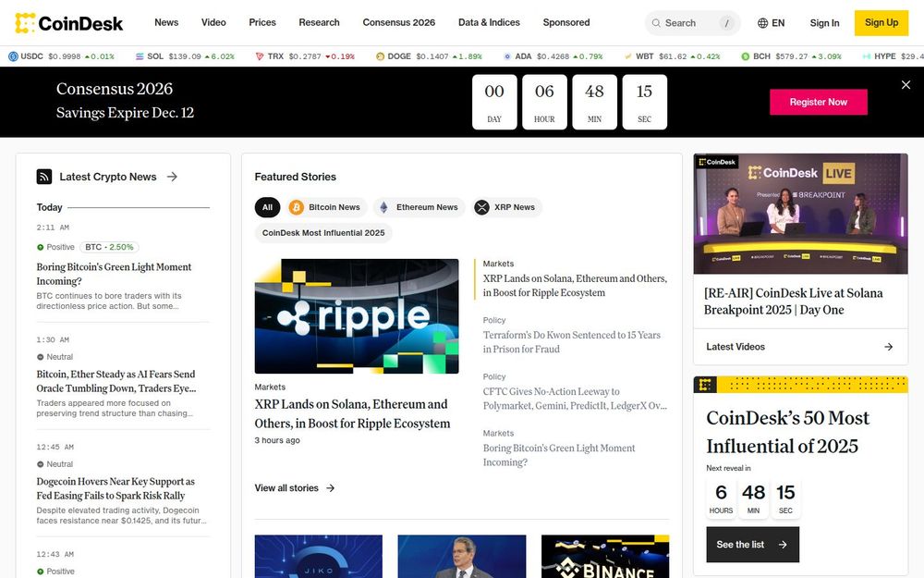Select the All filter chip
This screenshot has height=578, width=924.
point(267,207)
